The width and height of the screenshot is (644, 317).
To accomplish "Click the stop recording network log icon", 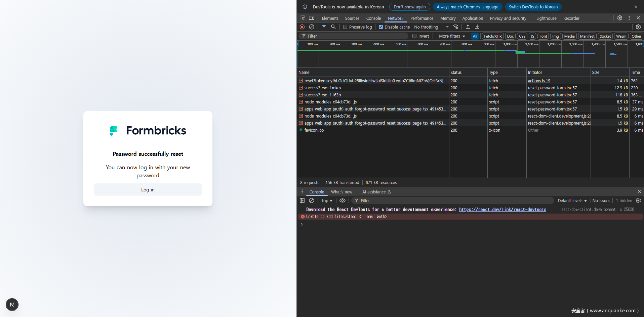I will point(302,27).
